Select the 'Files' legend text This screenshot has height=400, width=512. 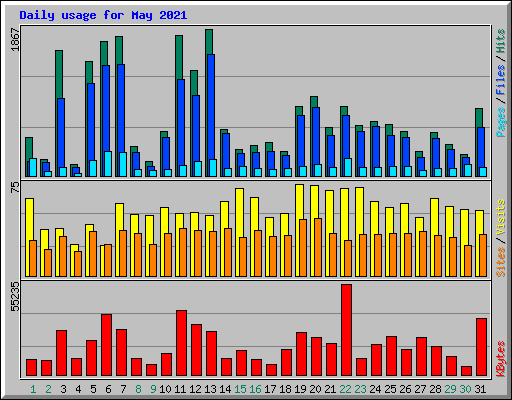click(x=500, y=79)
